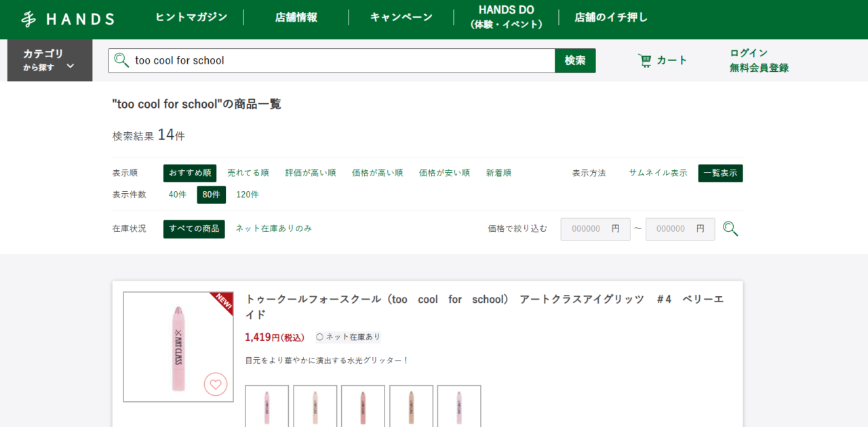The image size is (868, 427).
Task: Sort by 新着順
Action: [499, 173]
